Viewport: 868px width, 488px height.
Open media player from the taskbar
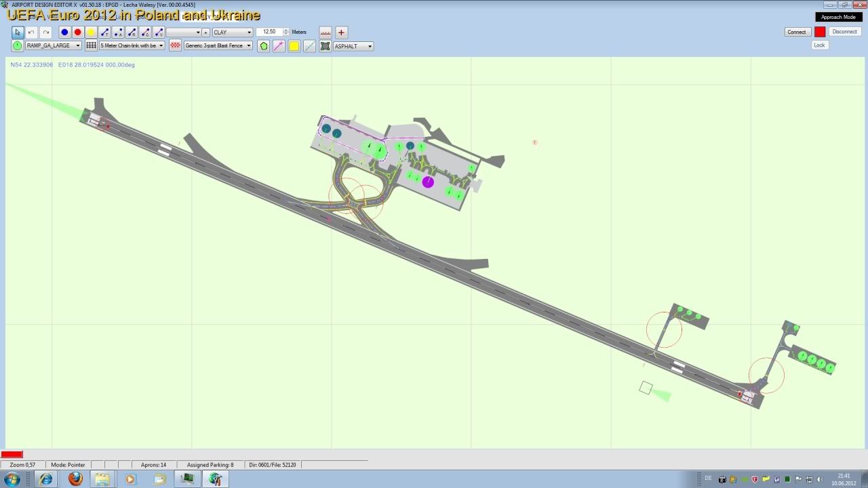[x=130, y=479]
